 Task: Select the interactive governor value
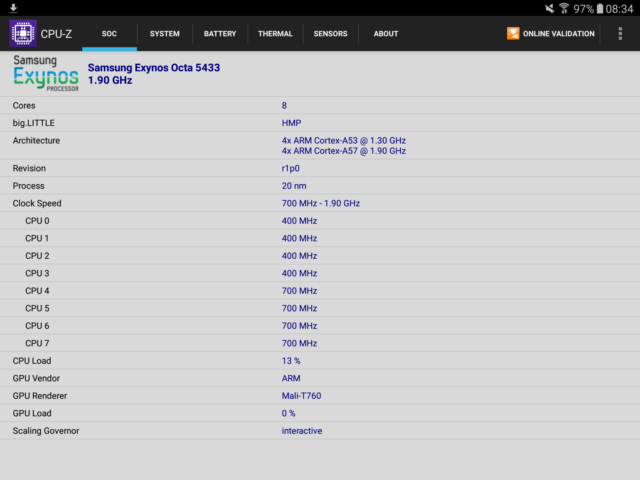[x=302, y=431]
